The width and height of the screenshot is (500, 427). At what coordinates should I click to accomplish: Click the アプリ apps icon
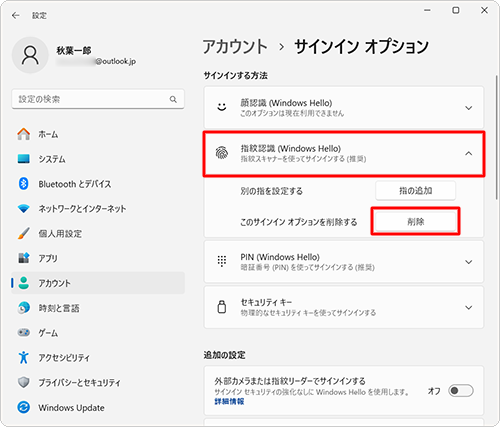tap(24, 258)
